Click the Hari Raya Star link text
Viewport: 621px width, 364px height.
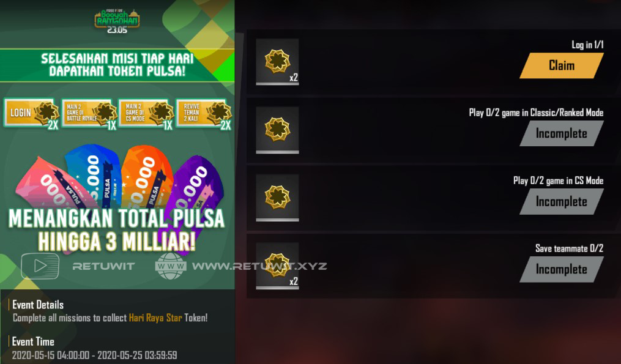[155, 318]
